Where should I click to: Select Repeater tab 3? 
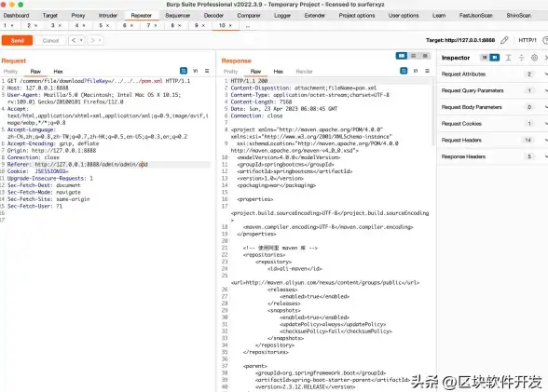[53, 25]
